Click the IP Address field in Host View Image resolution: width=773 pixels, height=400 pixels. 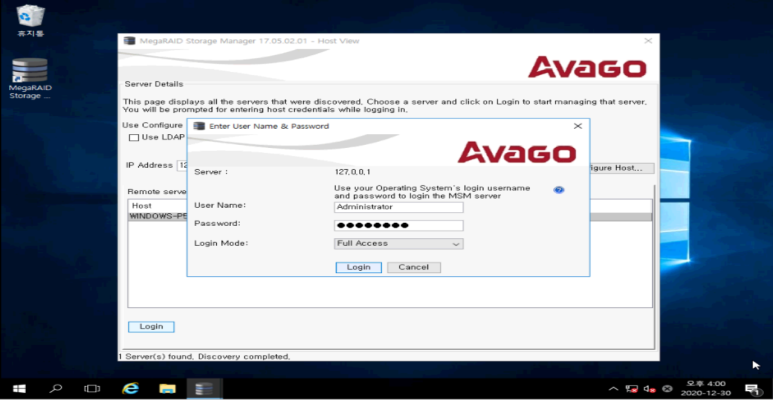(x=181, y=165)
